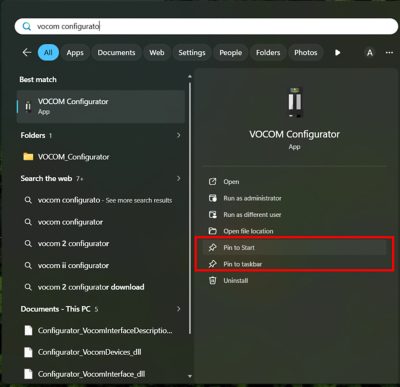The height and width of the screenshot is (387, 400).
Task: Open the account 'A' avatar
Action: click(370, 53)
